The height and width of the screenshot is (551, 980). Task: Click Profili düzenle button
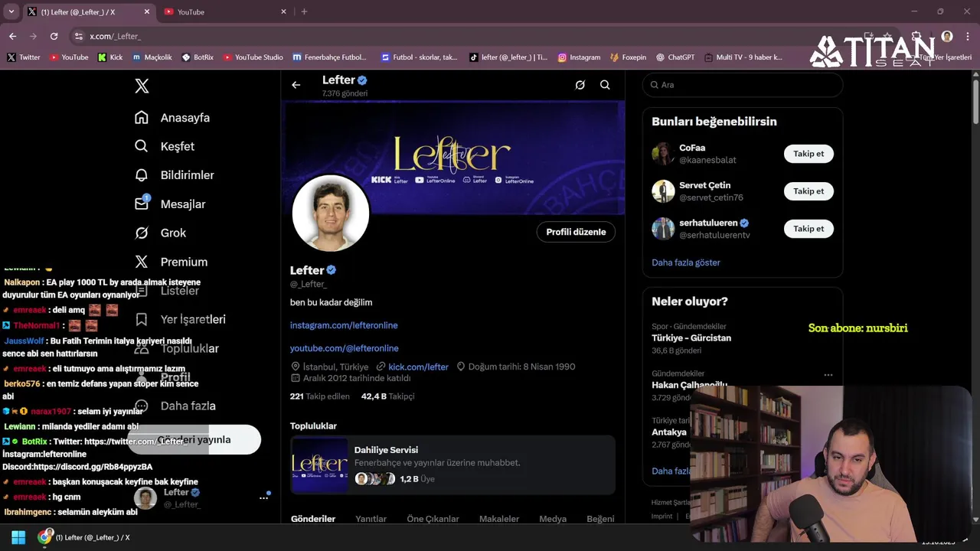576,232
